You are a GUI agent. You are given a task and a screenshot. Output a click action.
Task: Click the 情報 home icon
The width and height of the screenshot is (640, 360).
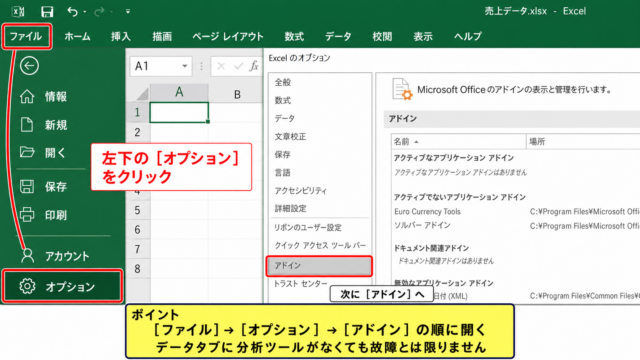point(27,97)
